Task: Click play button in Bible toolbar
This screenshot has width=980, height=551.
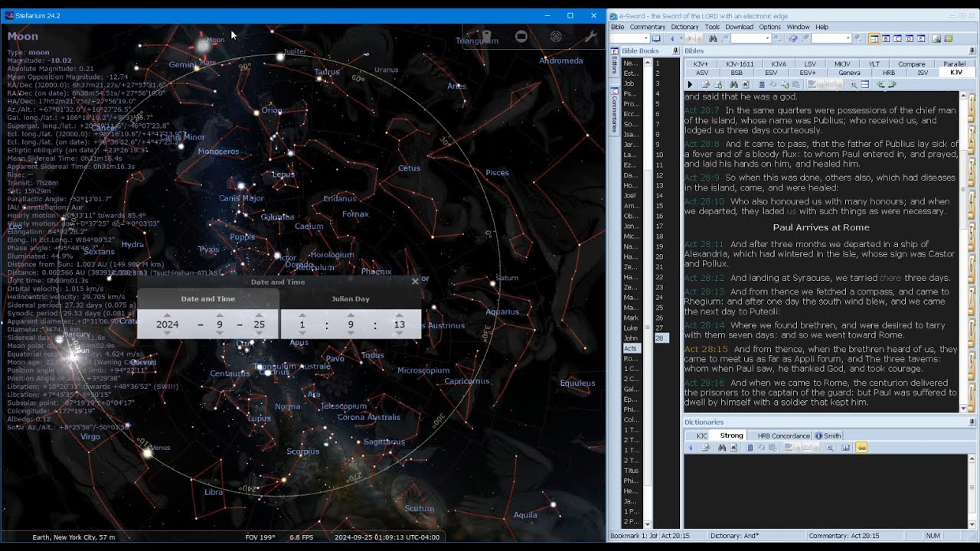Action: click(x=690, y=84)
